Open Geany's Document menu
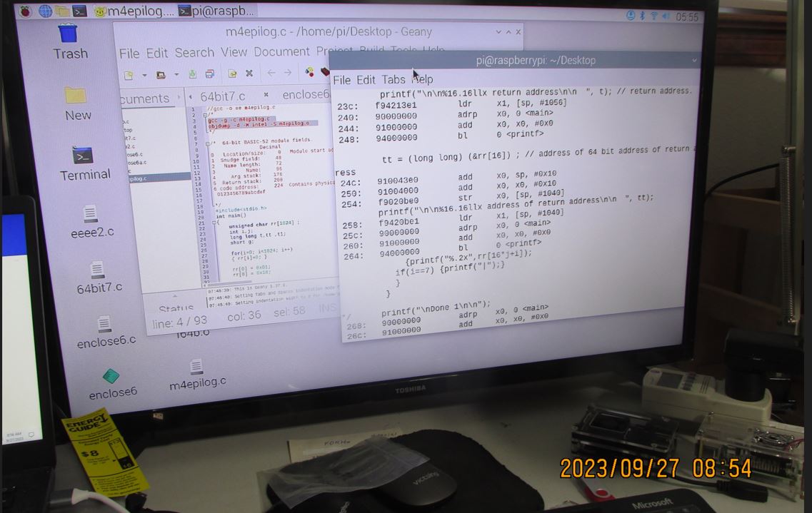The width and height of the screenshot is (812, 513). [281, 51]
